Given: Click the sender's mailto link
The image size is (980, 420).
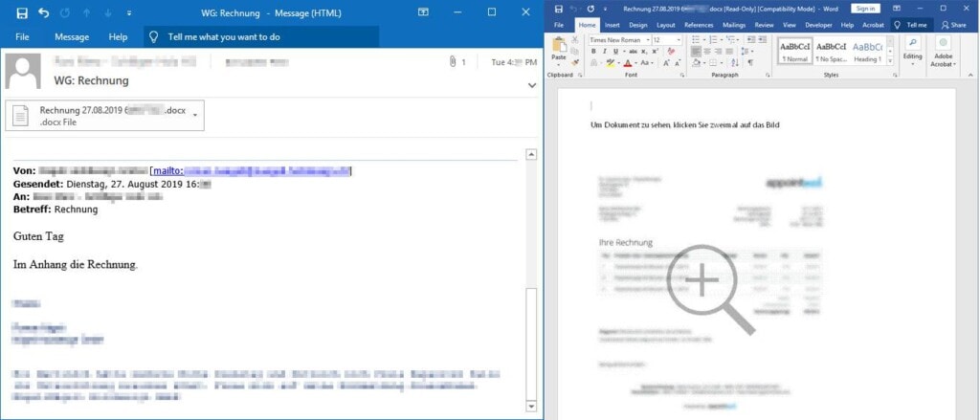Looking at the screenshot, I should pos(252,170).
